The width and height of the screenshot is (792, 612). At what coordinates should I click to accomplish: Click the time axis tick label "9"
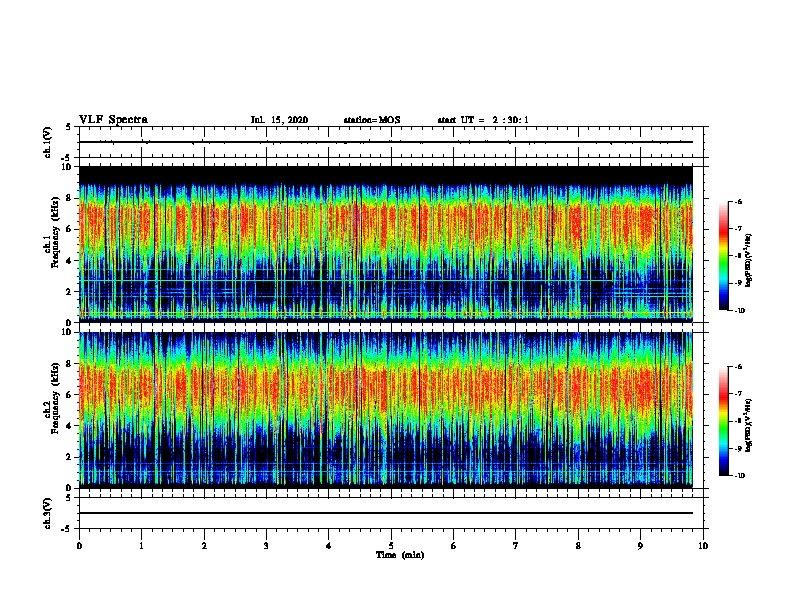point(640,546)
